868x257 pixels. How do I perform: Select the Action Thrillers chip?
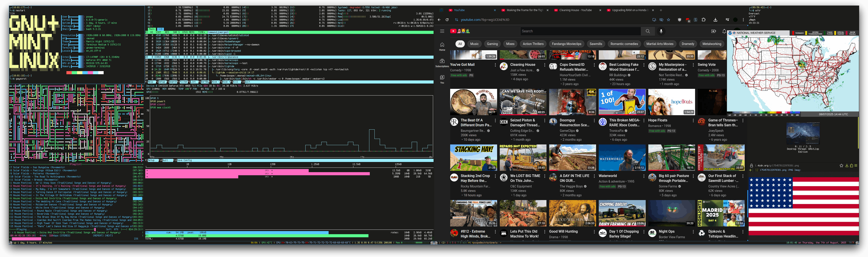coord(533,44)
